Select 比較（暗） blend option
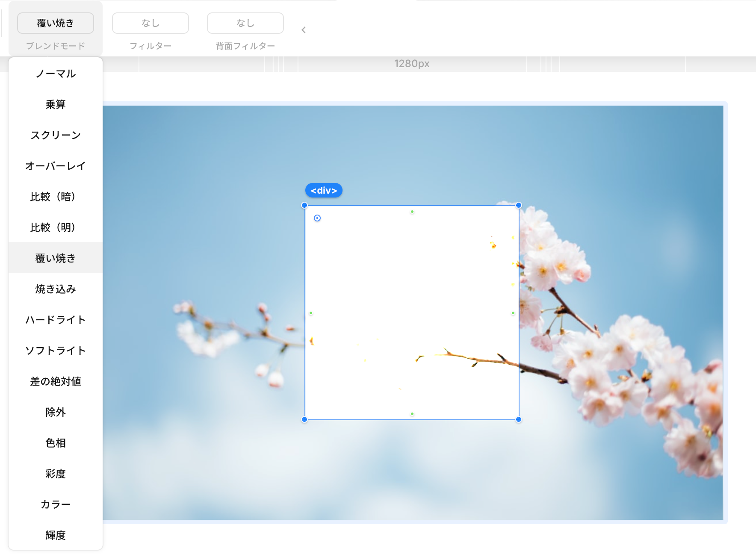 click(56, 197)
